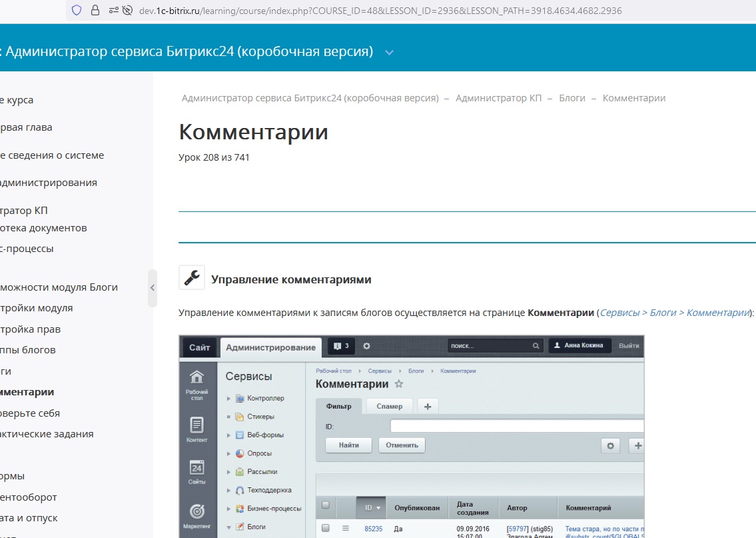The height and width of the screenshot is (538, 756).
Task: Select the Спамер filter tab
Action: [x=390, y=406]
